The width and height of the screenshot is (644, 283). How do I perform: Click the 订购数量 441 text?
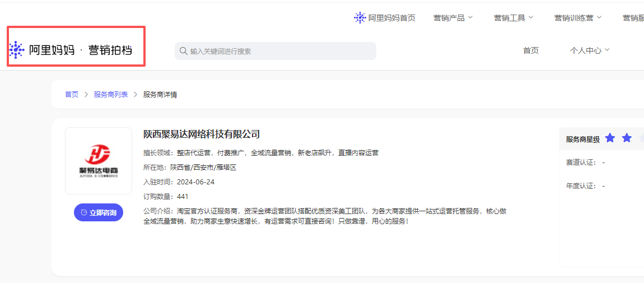tap(166, 196)
